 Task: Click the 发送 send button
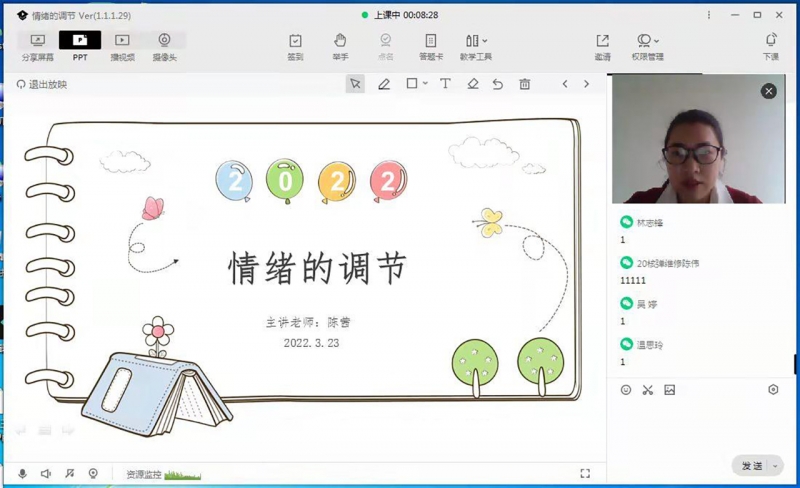[x=752, y=466]
